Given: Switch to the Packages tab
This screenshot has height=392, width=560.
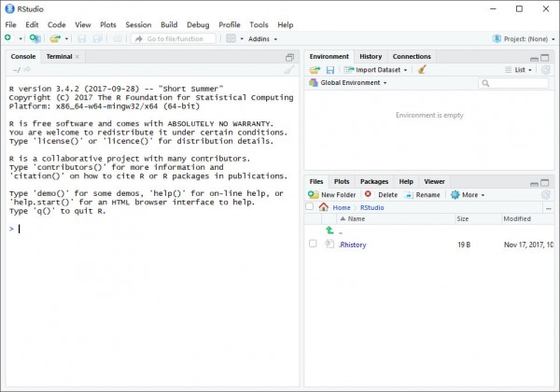Looking at the screenshot, I should [x=374, y=181].
